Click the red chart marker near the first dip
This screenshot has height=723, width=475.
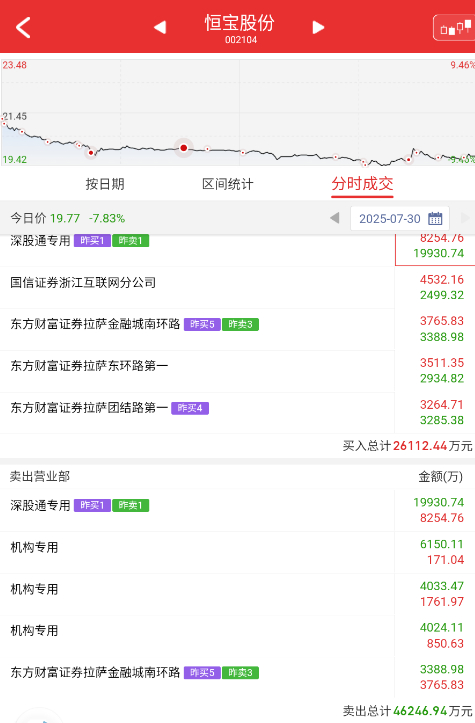[91, 153]
